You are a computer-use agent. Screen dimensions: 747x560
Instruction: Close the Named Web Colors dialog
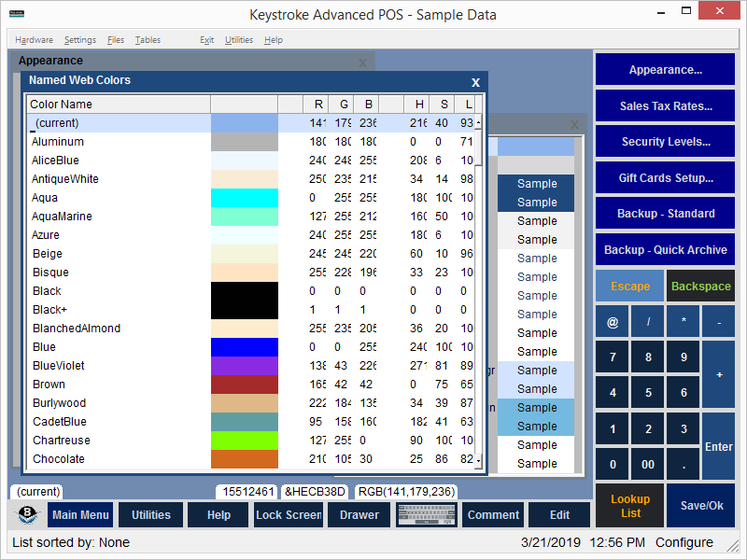pos(475,82)
